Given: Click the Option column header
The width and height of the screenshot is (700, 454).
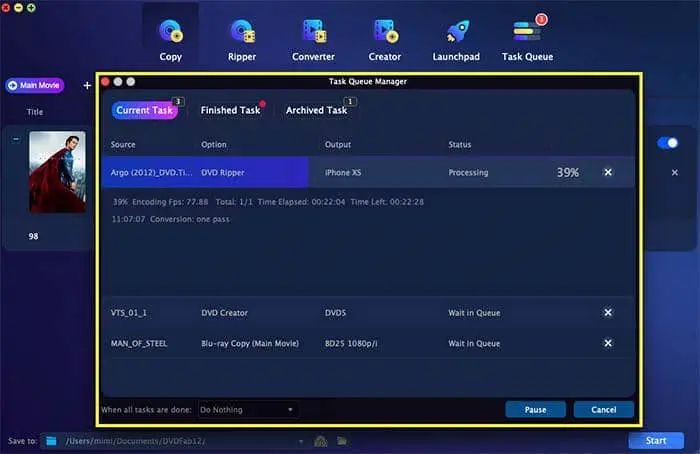Looking at the screenshot, I should (213, 144).
